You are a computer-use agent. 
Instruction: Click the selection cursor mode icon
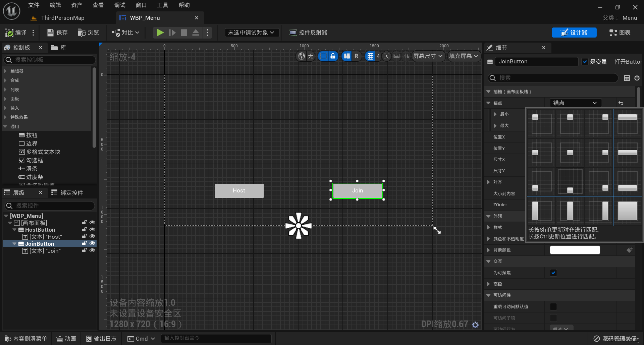[387, 56]
